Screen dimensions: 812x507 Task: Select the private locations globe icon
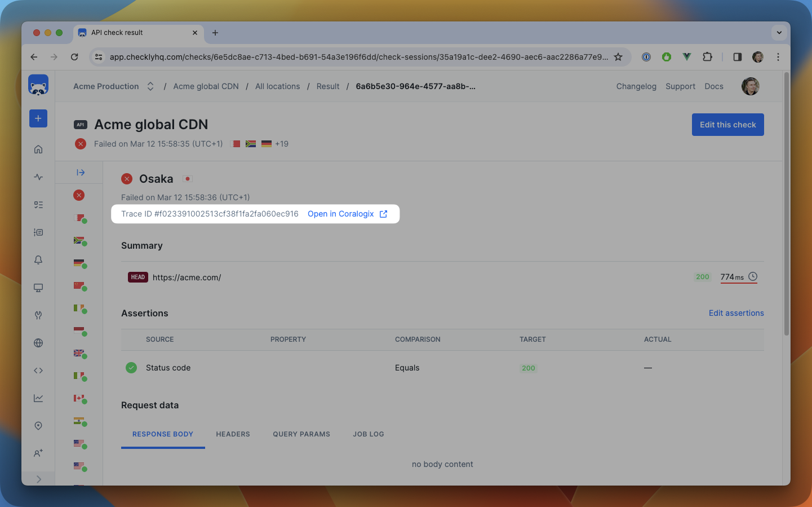tap(38, 343)
